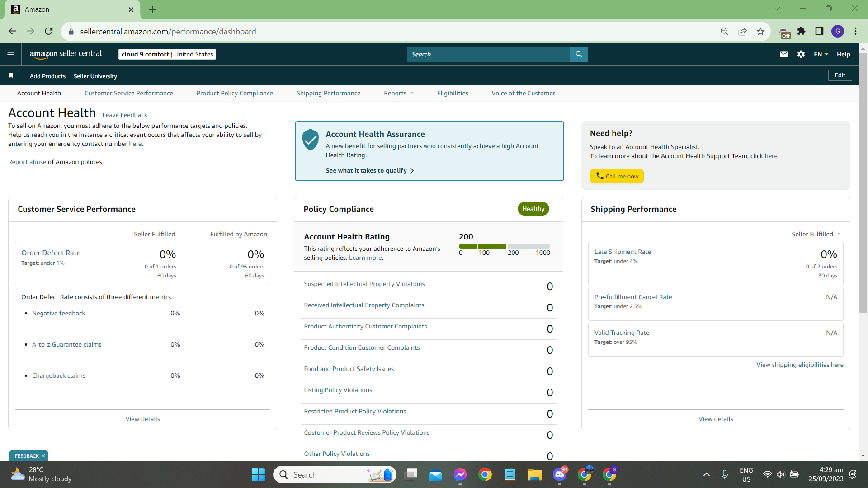Click the Amazon Seller Central logo
Screen dimensions: 868x488
(x=66, y=54)
